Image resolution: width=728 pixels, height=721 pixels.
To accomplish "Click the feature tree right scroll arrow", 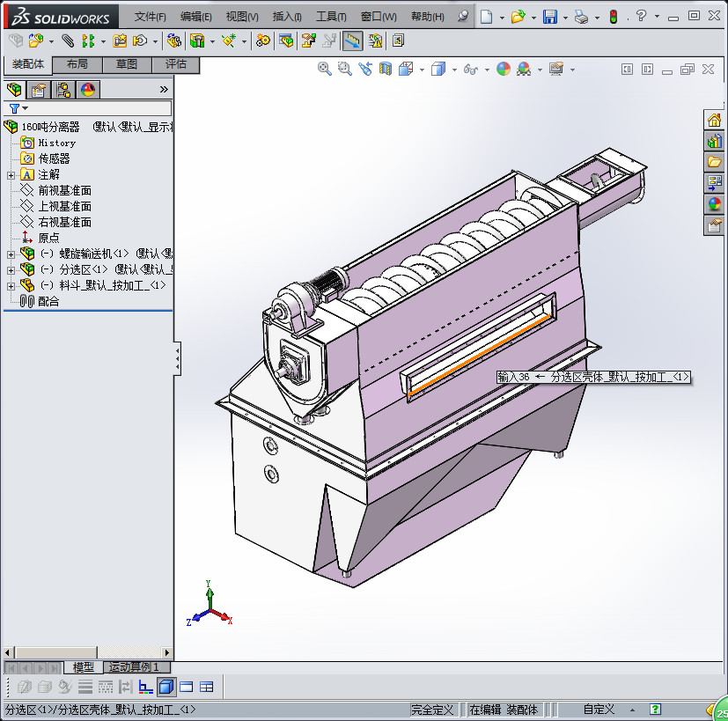I will coord(167,652).
